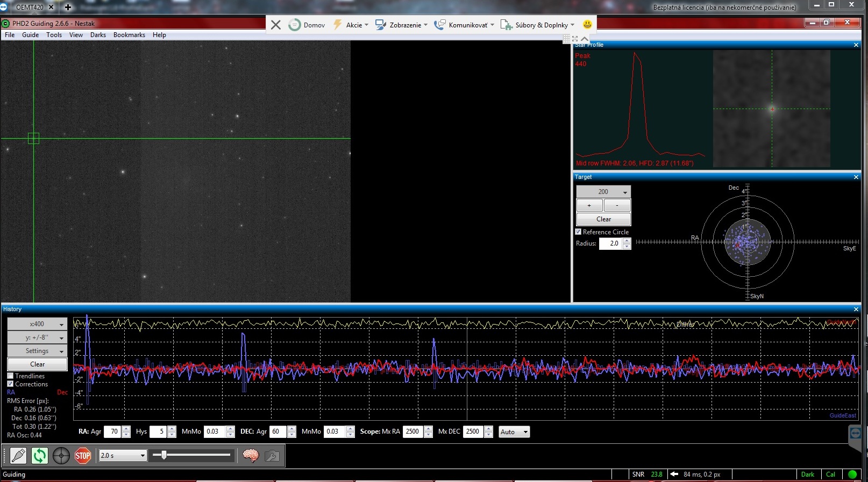Click the Cal status bar indicator

830,474
